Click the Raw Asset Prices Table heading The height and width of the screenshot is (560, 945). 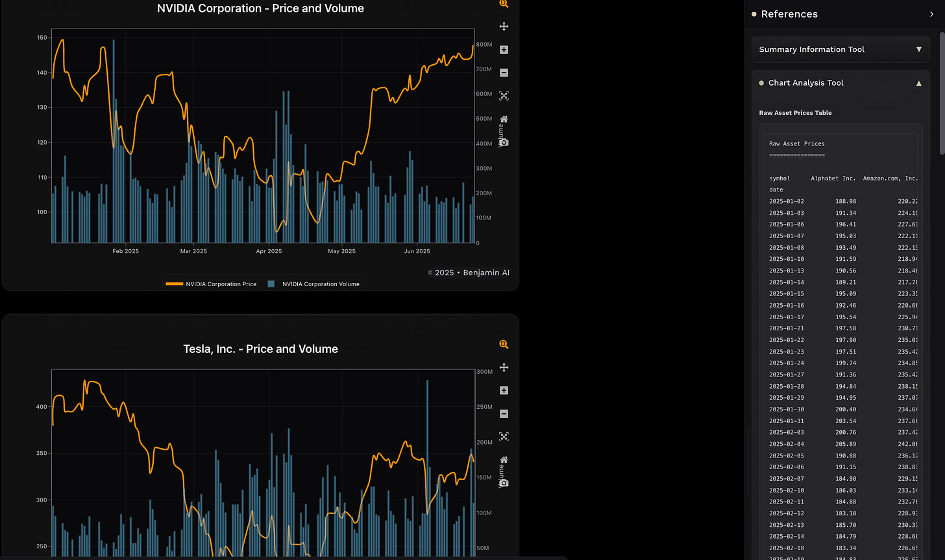coord(795,113)
